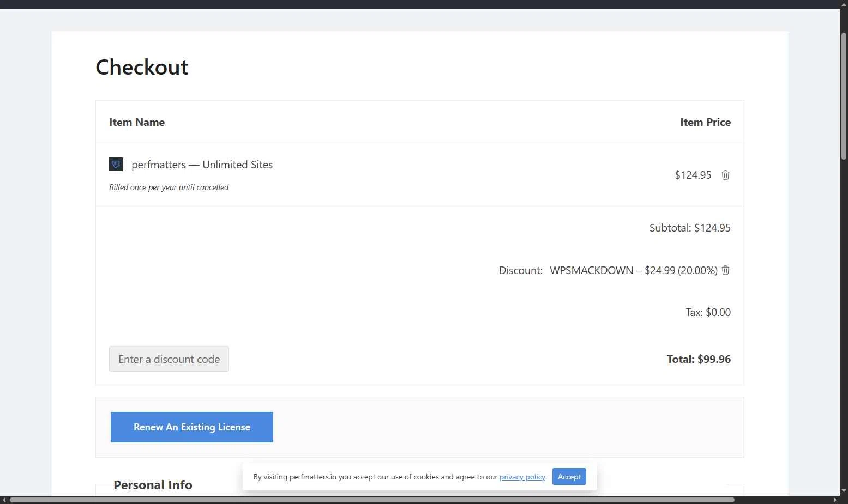Screen dimensions: 848x504
Task: Click the Total: $99.96 text
Action: [x=699, y=359]
